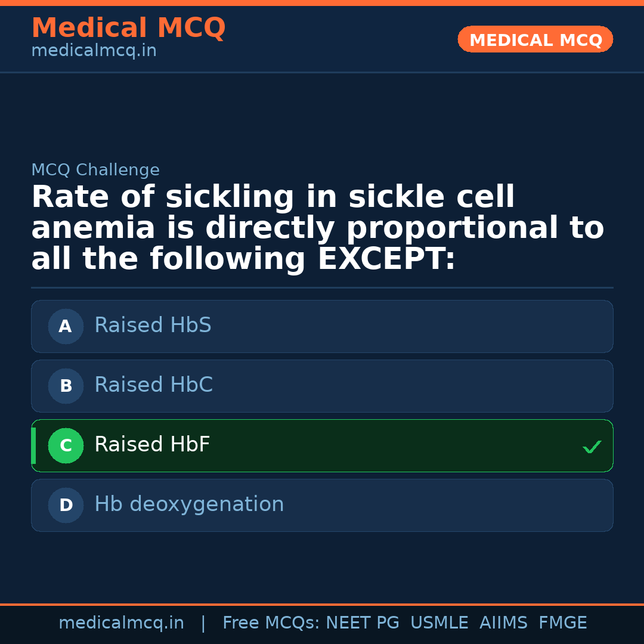Viewport: 644px width, 644px height.
Task: Choose the "Raised HbS" answer text
Action: (153, 326)
